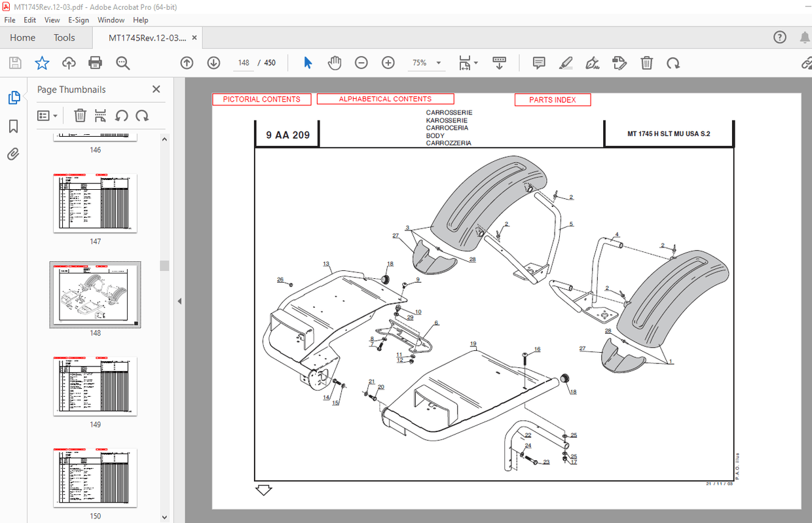Viewport: 812px width, 523px height.
Task: Expand the page organize tool dropdown
Action: coord(475,63)
